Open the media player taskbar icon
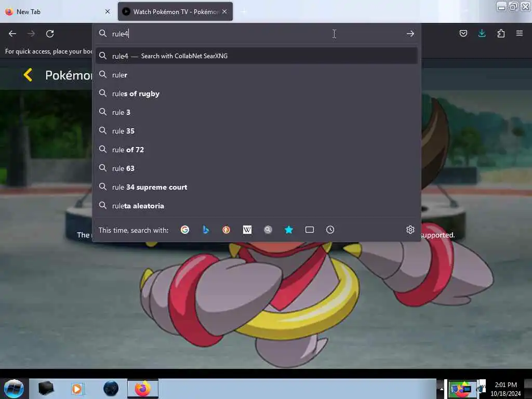 [x=77, y=389]
